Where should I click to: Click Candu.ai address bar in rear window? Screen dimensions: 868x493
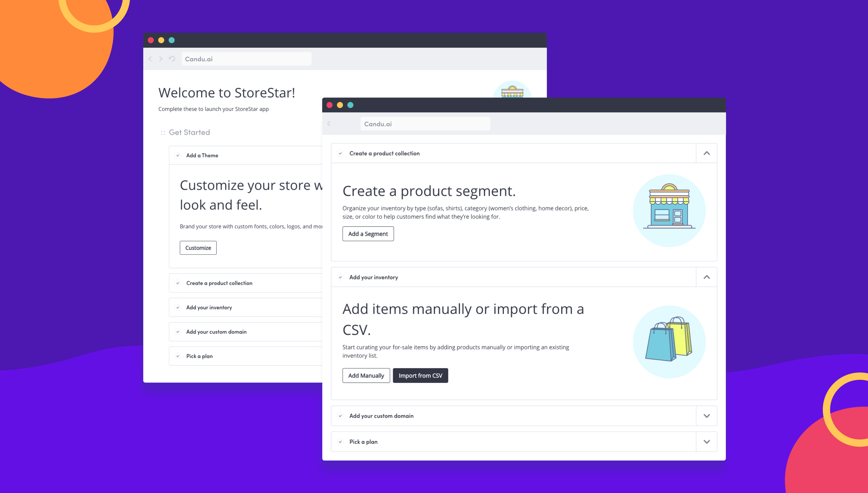246,59
